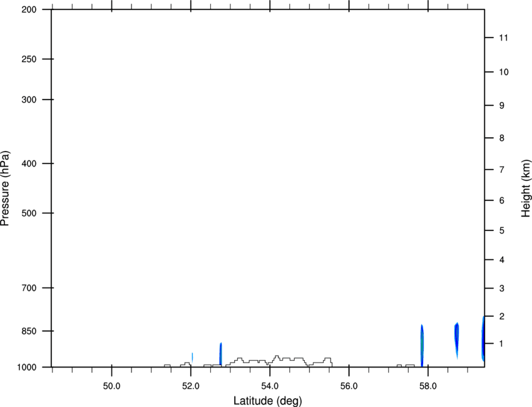Image resolution: width=532 pixels, height=407 pixels.
Task: Click the tall blue plume near latitude 57.8
Action: (422, 345)
